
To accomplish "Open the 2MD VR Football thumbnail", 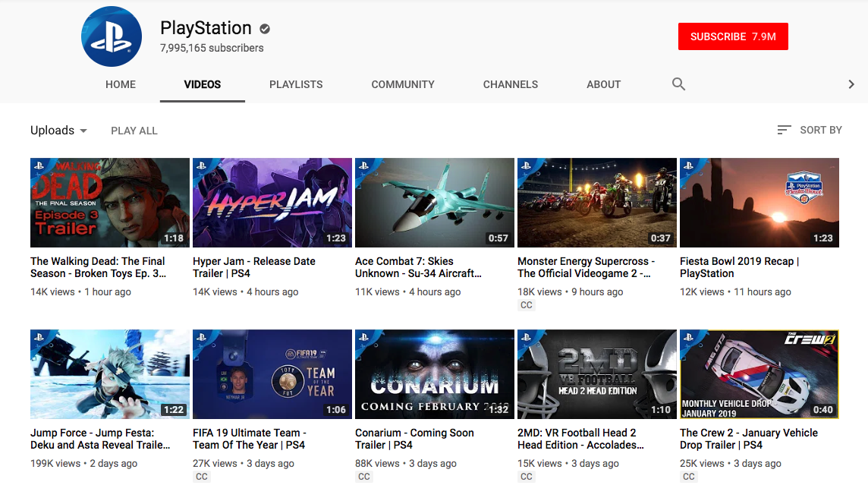I will pos(596,374).
